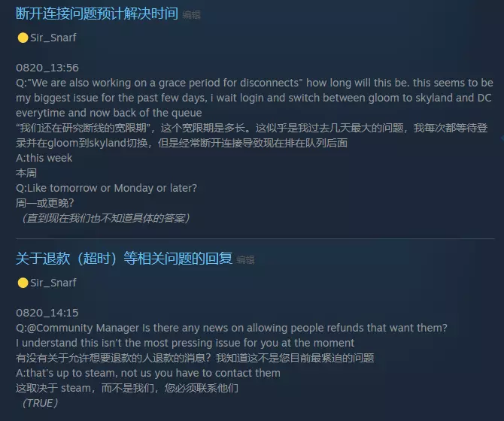
Task: Click the question "Like tomorrow or Monday or later?"
Action: pyautogui.click(x=106, y=188)
